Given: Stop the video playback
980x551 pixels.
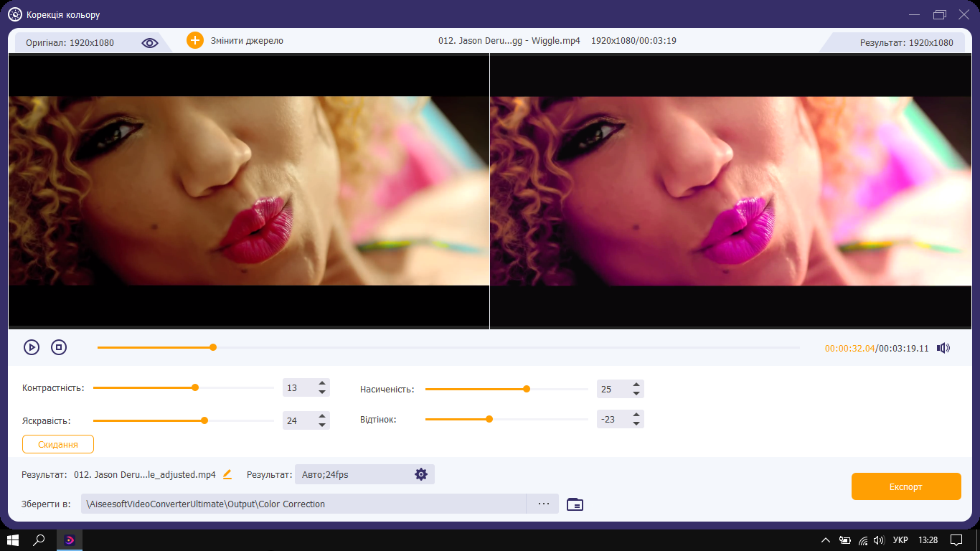Looking at the screenshot, I should click(x=59, y=347).
